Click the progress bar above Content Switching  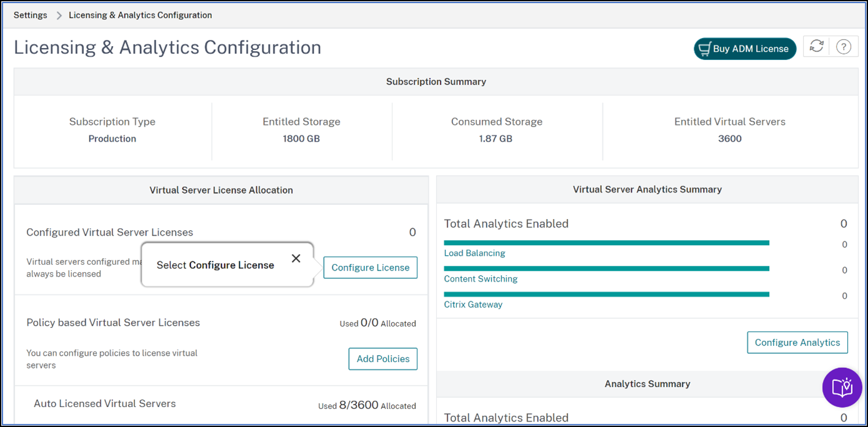606,268
